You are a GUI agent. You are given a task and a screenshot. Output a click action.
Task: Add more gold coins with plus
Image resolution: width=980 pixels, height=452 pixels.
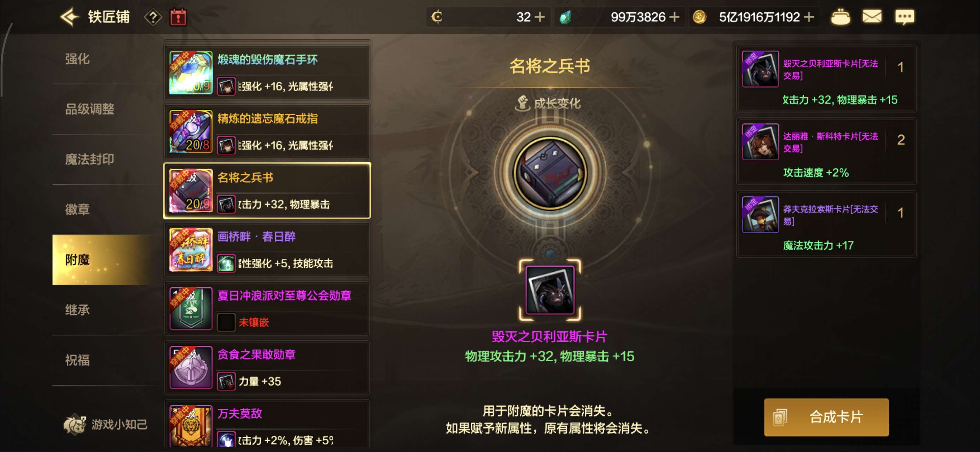click(x=809, y=17)
